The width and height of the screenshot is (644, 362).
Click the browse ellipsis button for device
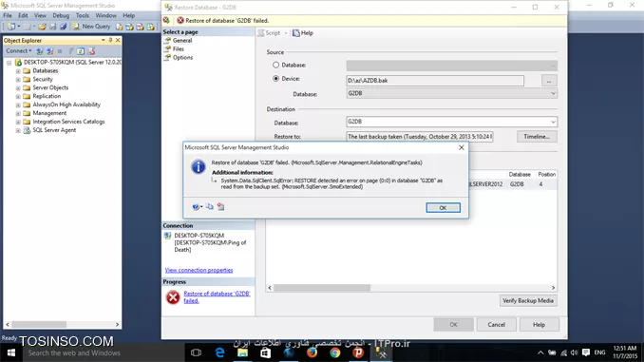tap(549, 81)
